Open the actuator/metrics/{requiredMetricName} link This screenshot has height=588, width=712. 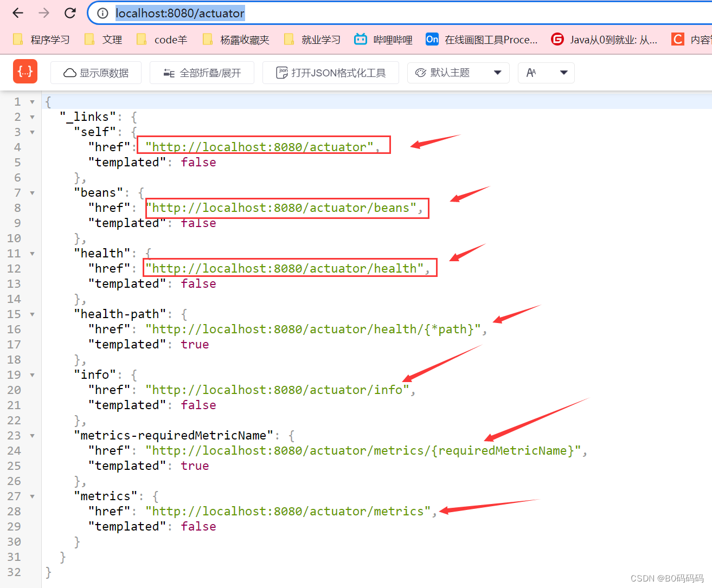363,450
